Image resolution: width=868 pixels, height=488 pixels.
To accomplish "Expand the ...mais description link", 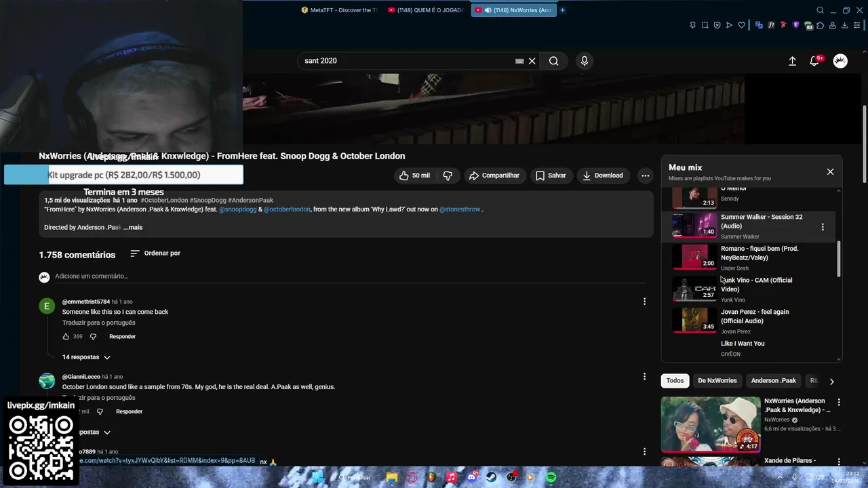I will (x=133, y=228).
